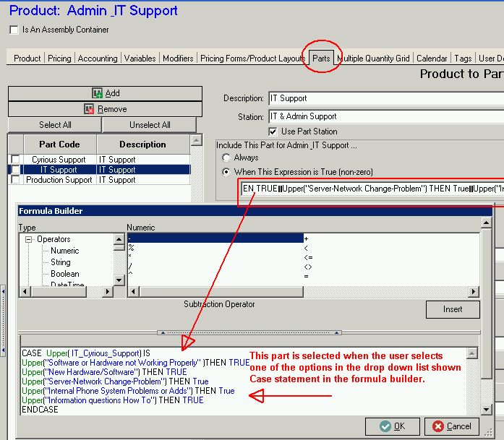Collapse the Operators tree node
This screenshot has width=504, height=440.
point(29,240)
